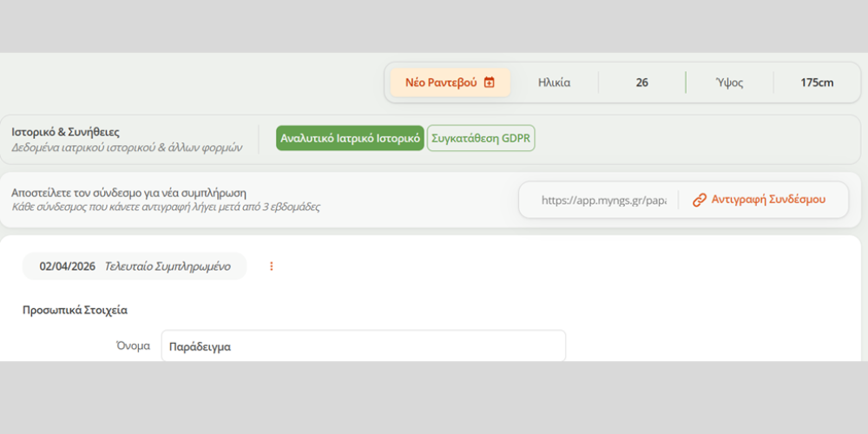868x434 pixels.
Task: Click the Δεδομένα ιατρικού ιστορικού subtitle text
Action: [127, 147]
